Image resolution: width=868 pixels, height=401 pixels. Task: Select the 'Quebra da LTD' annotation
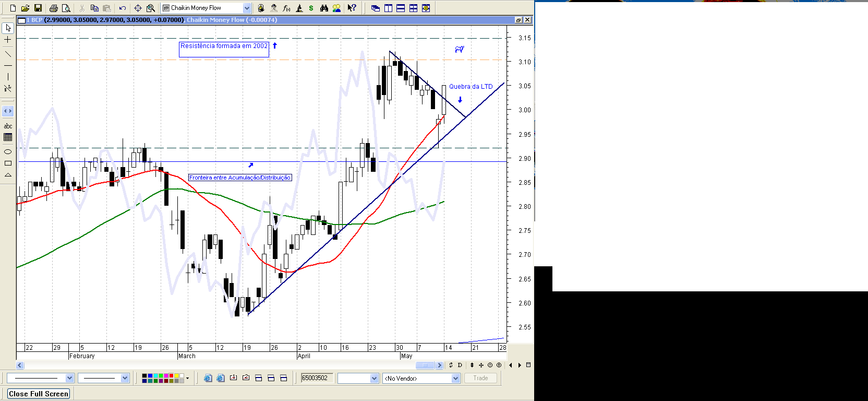click(x=471, y=87)
